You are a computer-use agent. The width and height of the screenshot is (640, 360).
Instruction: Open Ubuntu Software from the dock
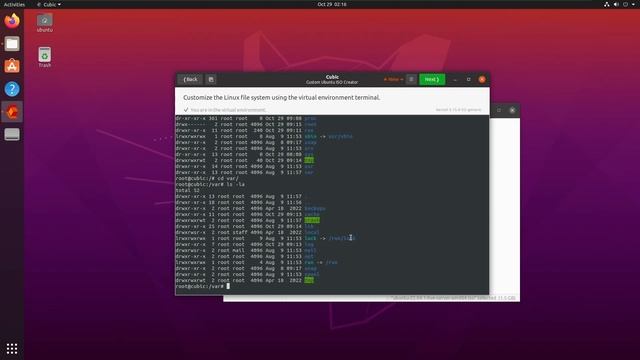click(12, 66)
